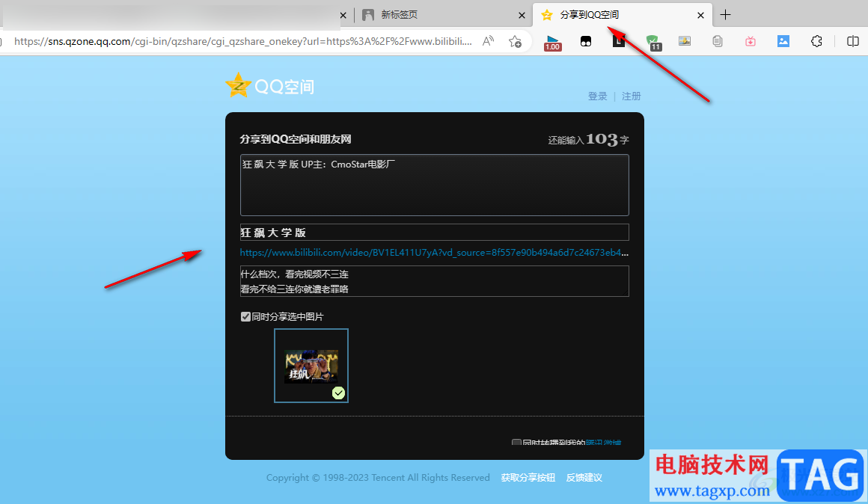Click the 注册 register link
Image resolution: width=868 pixels, height=504 pixels.
coord(631,96)
